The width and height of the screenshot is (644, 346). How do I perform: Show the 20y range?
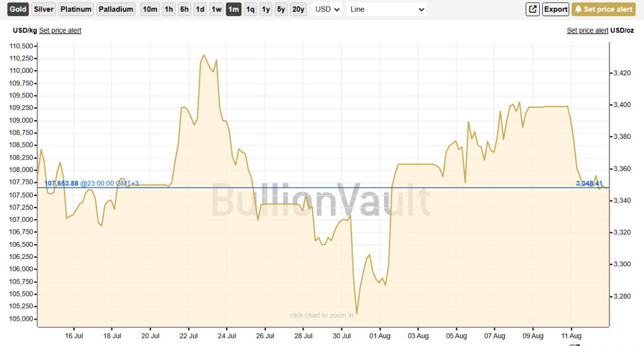pos(298,9)
